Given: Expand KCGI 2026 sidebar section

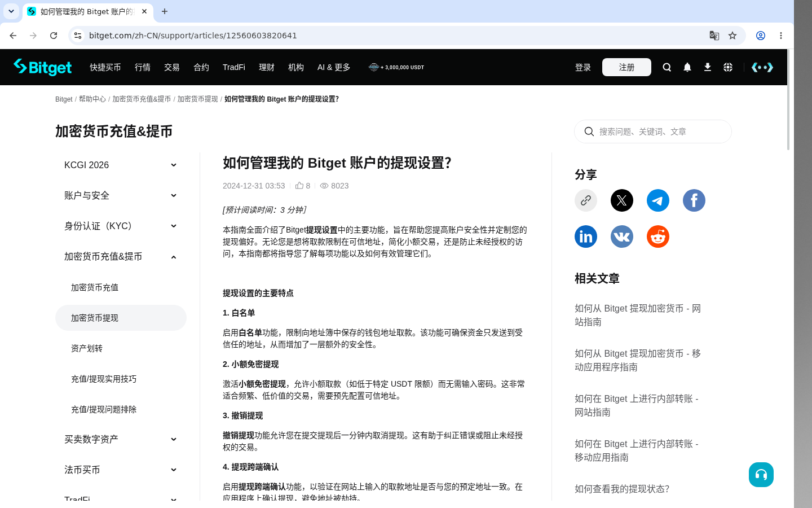Looking at the screenshot, I should pos(121,165).
